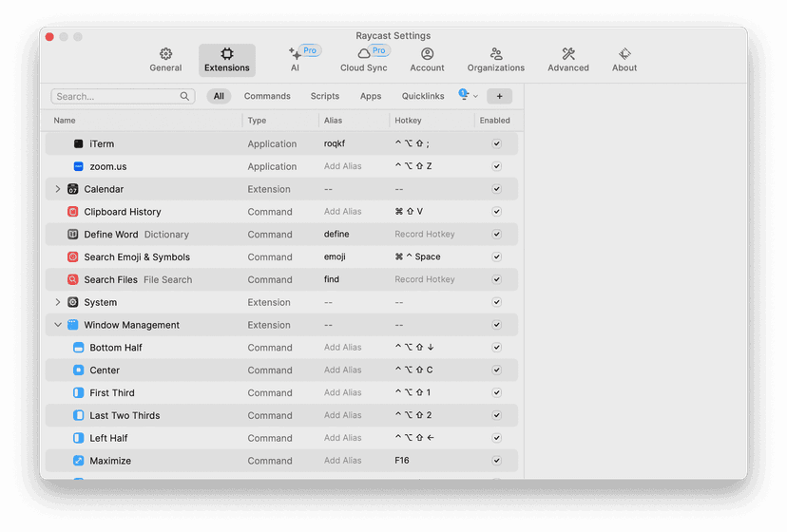Click the extensions search field
787x532 pixels.
tap(116, 96)
